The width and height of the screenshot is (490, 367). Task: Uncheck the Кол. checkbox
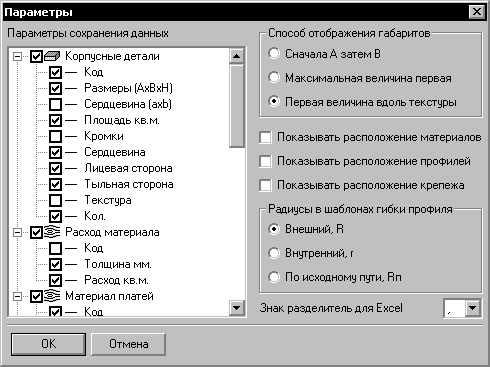point(55,216)
